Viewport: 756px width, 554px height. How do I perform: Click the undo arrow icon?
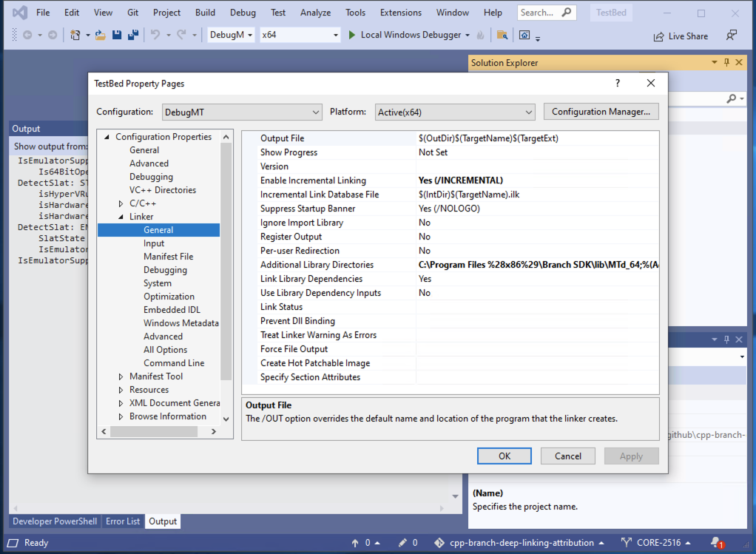click(155, 35)
